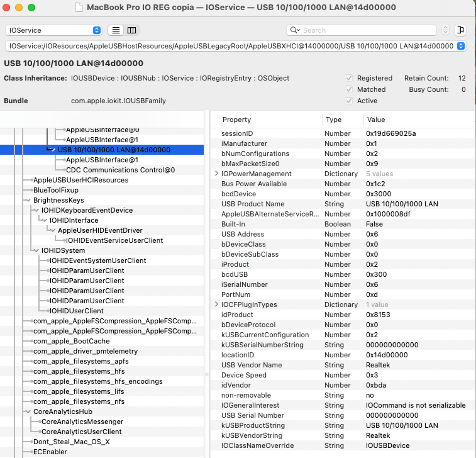
Task: Switch to list view mode
Action: 116,30
